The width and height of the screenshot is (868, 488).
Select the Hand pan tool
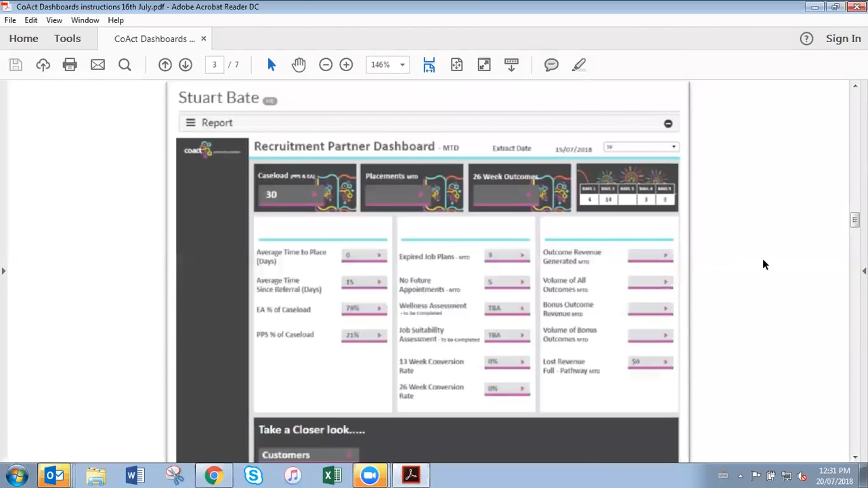click(x=299, y=65)
